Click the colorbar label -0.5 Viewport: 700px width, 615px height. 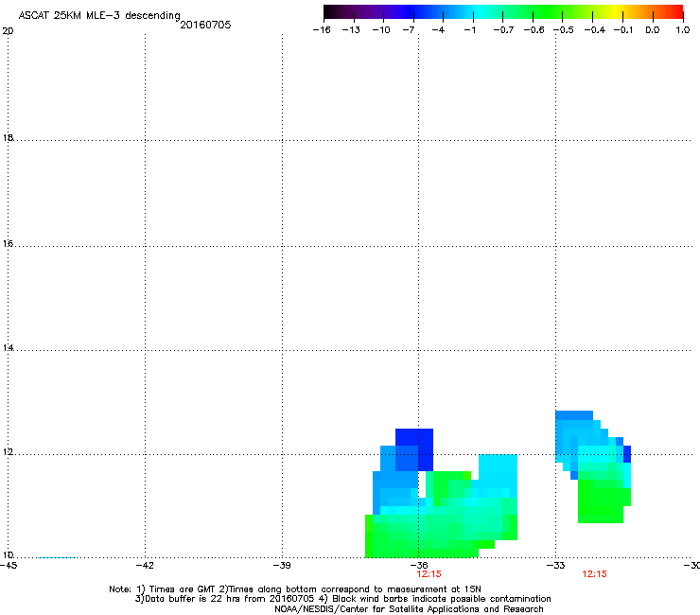[x=564, y=30]
